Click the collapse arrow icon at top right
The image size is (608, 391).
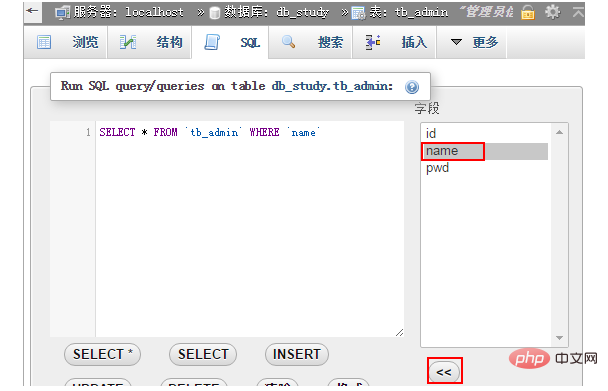pyautogui.click(x=578, y=12)
